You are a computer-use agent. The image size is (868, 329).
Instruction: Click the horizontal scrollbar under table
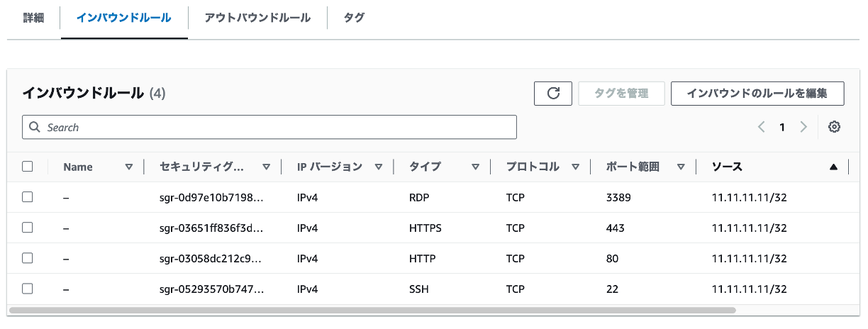(x=372, y=310)
